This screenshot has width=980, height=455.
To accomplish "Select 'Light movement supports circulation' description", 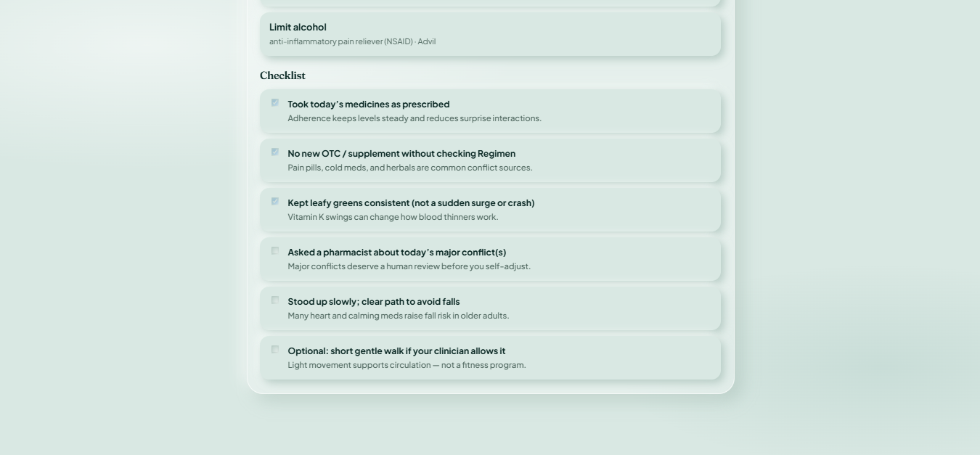I will [x=407, y=365].
